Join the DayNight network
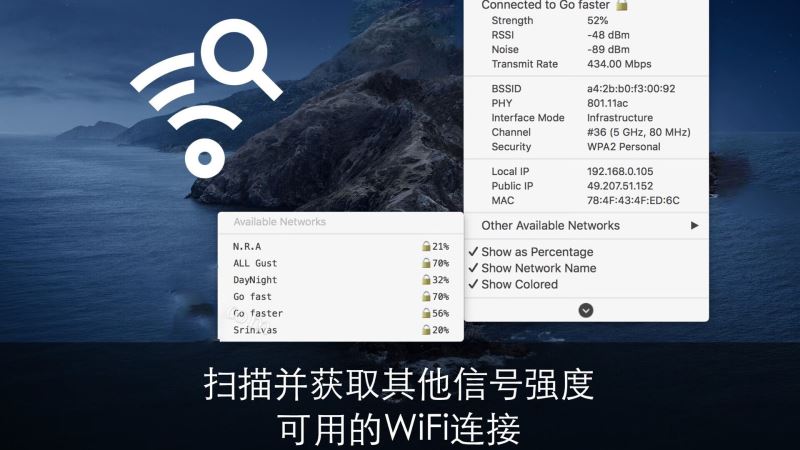Image resolution: width=800 pixels, height=450 pixels. 341,280
